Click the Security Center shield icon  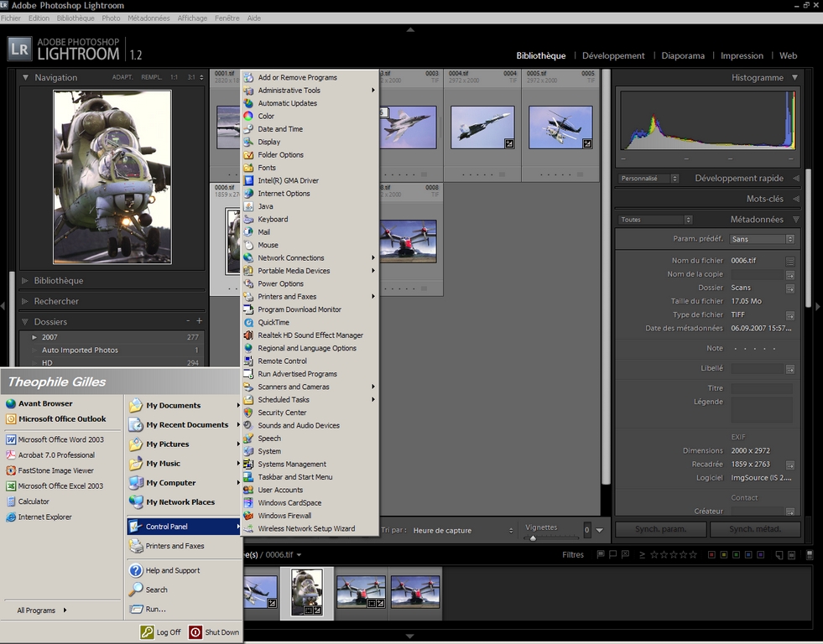(249, 413)
